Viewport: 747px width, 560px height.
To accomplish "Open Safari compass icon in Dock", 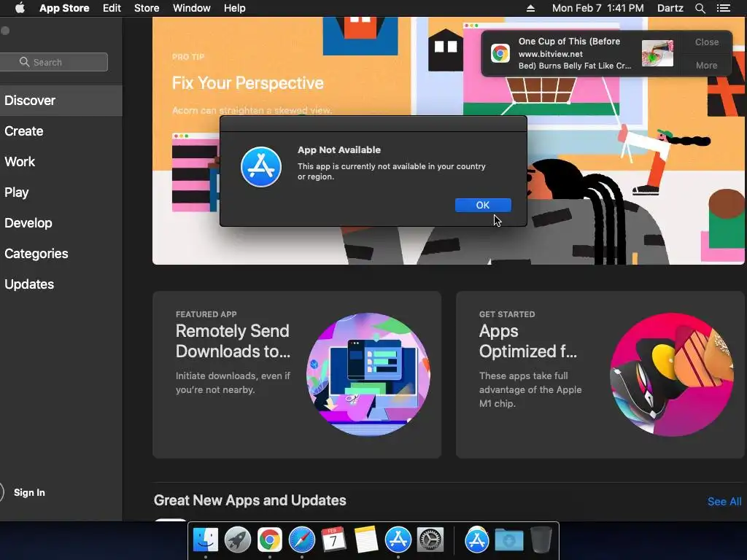I will [301, 540].
